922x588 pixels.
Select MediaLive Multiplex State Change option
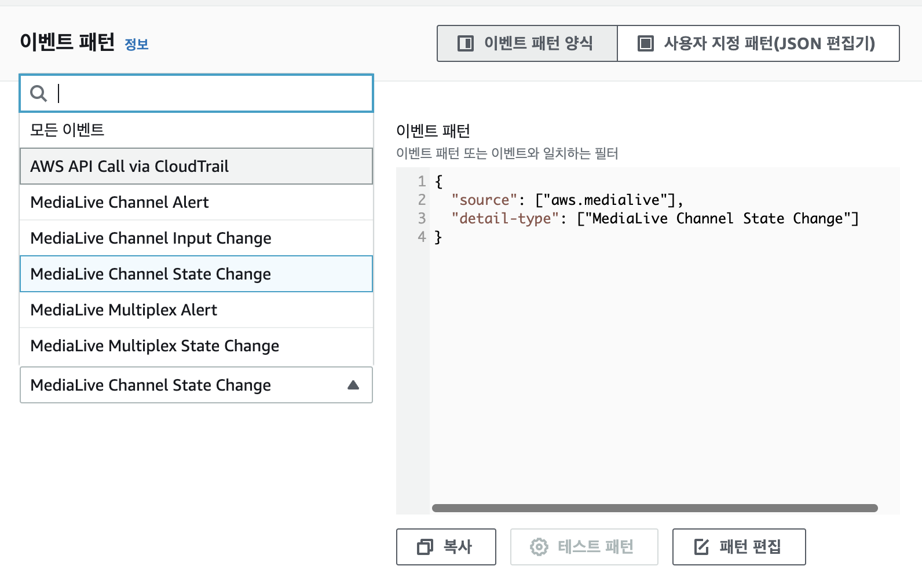(196, 346)
